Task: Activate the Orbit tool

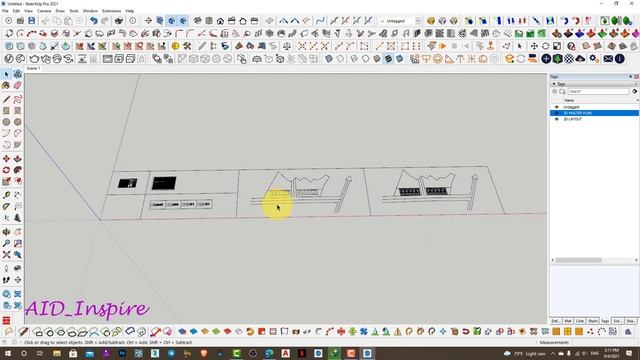Action: (6, 232)
